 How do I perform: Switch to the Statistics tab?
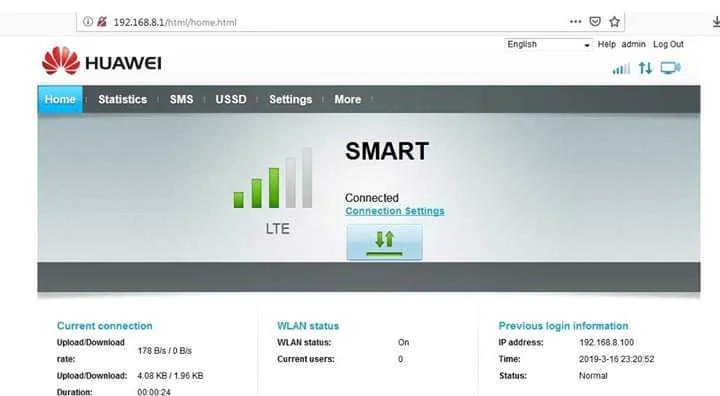tap(123, 99)
